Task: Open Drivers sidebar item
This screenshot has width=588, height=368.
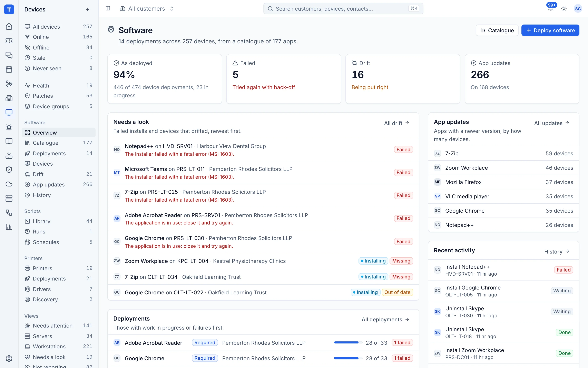Action: (x=59, y=289)
